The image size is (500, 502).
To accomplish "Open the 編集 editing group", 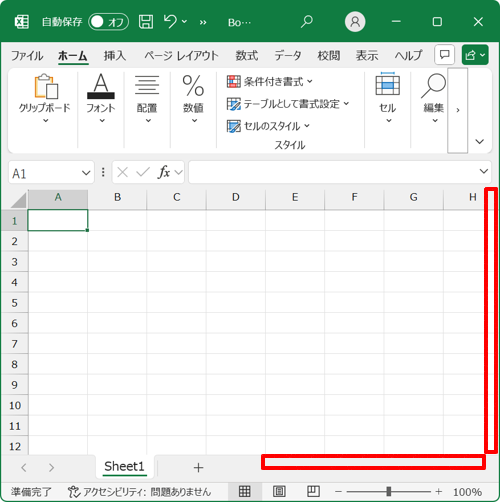I will tap(433, 99).
